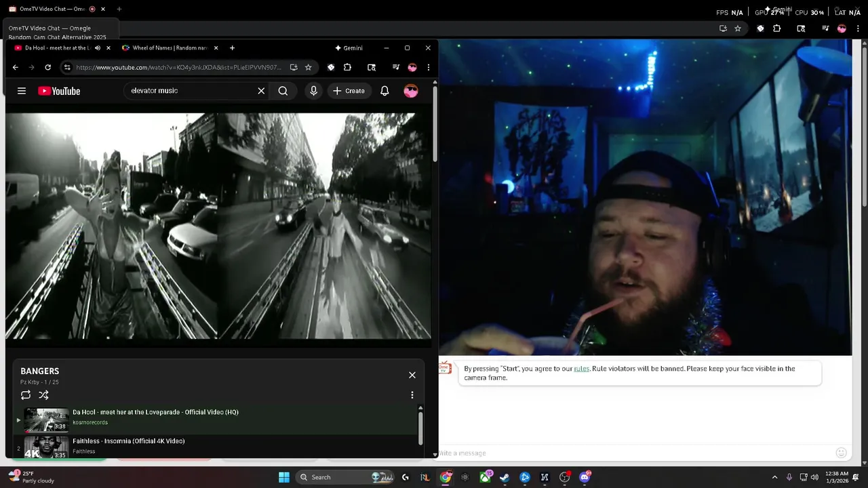Open the OmeTV emoji smiley picker

pyautogui.click(x=841, y=453)
